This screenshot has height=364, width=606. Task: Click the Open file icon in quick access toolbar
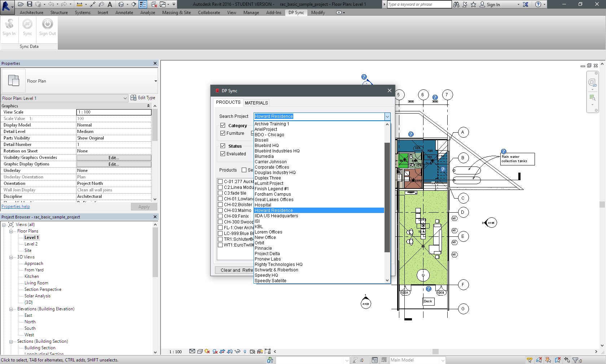pyautogui.click(x=21, y=4)
